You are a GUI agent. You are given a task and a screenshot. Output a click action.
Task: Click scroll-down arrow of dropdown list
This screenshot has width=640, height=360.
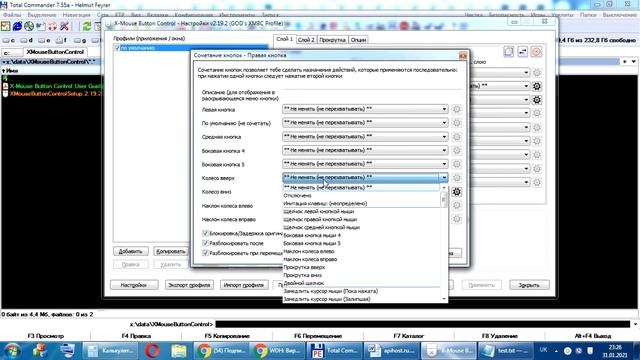(x=444, y=299)
